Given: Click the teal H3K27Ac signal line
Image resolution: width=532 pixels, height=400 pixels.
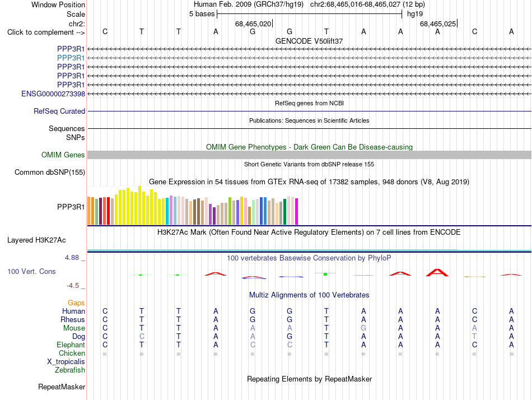Looking at the screenshot, I should (x=309, y=250).
